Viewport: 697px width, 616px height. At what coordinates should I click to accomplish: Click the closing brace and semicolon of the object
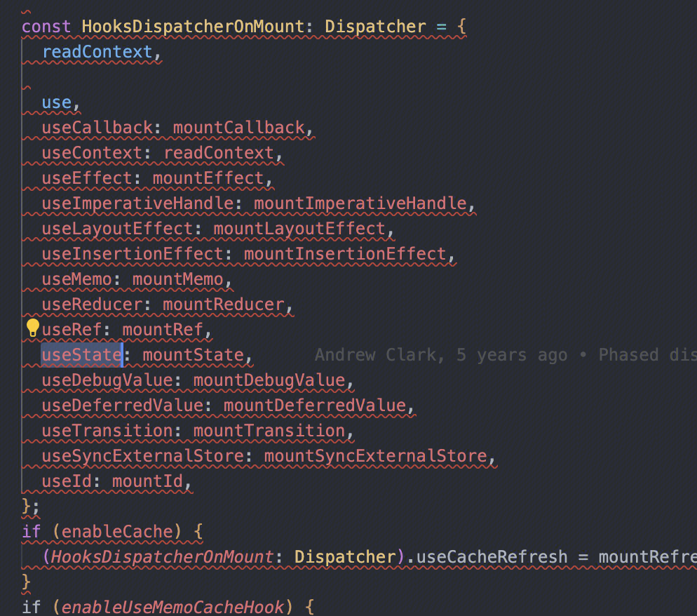tap(31, 507)
